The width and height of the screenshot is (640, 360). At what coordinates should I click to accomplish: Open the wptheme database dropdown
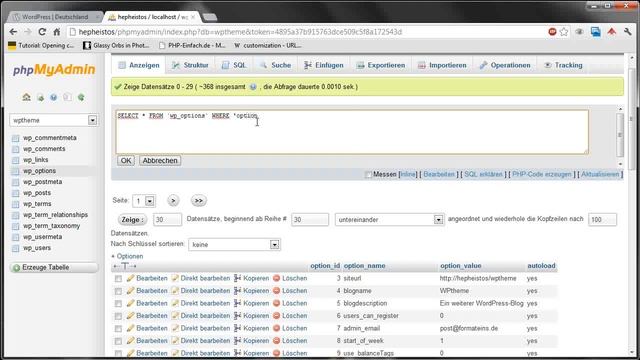pos(53,120)
